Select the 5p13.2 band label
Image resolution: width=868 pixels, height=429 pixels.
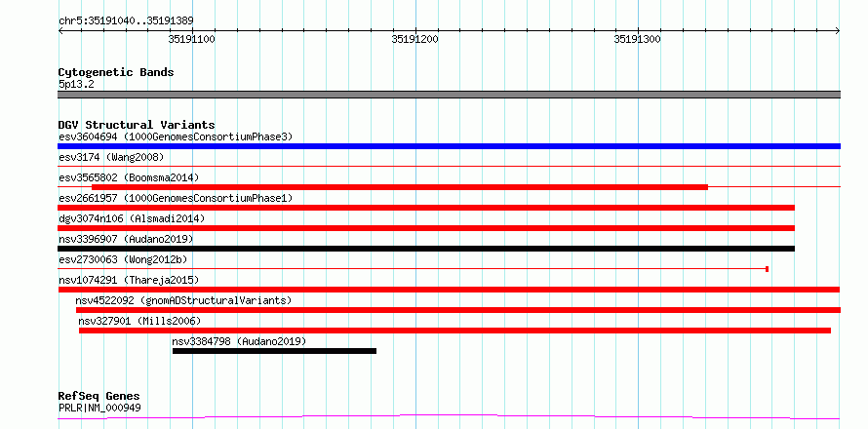tap(76, 85)
